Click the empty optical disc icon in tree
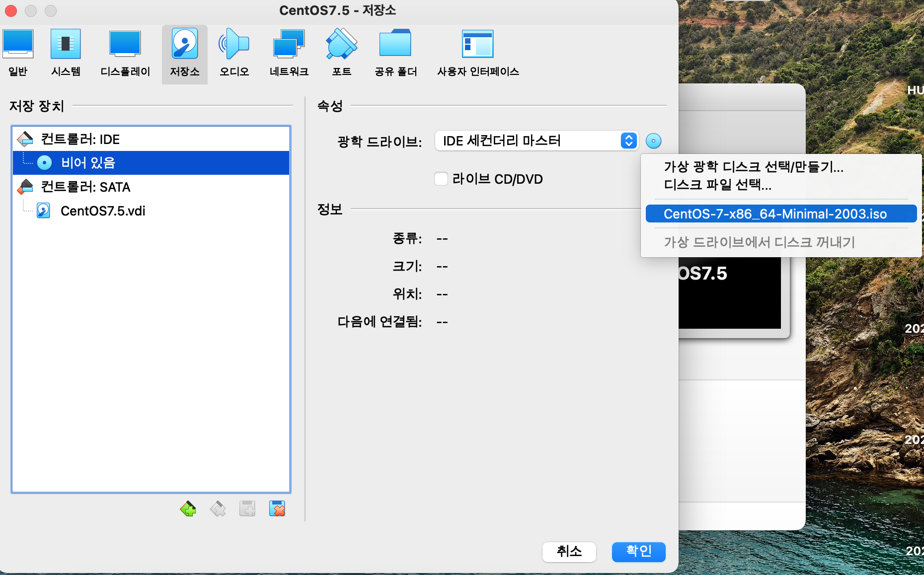Screen dimensions: 924x575 (44, 163)
